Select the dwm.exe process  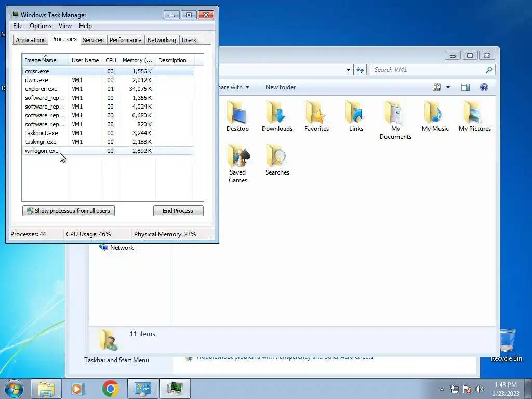(108, 80)
